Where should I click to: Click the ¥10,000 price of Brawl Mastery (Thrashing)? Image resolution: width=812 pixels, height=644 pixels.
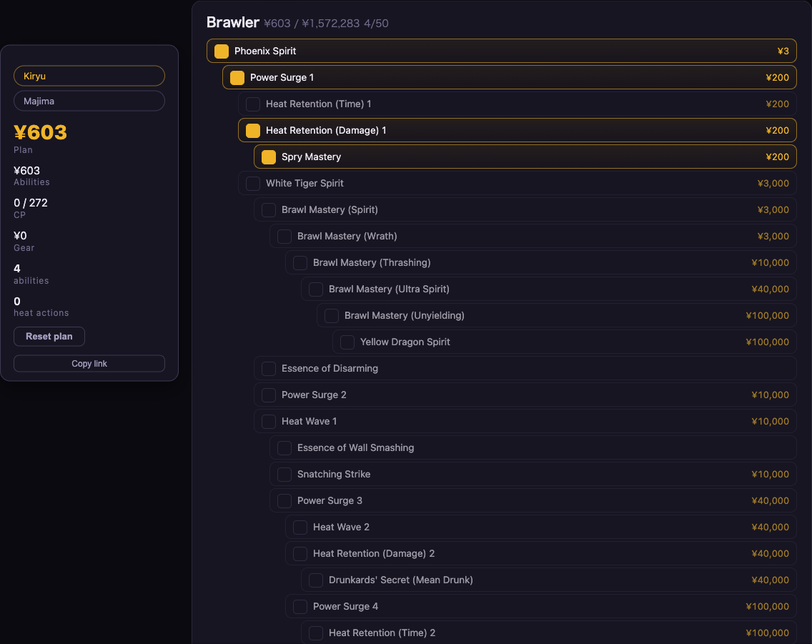pyautogui.click(x=770, y=262)
